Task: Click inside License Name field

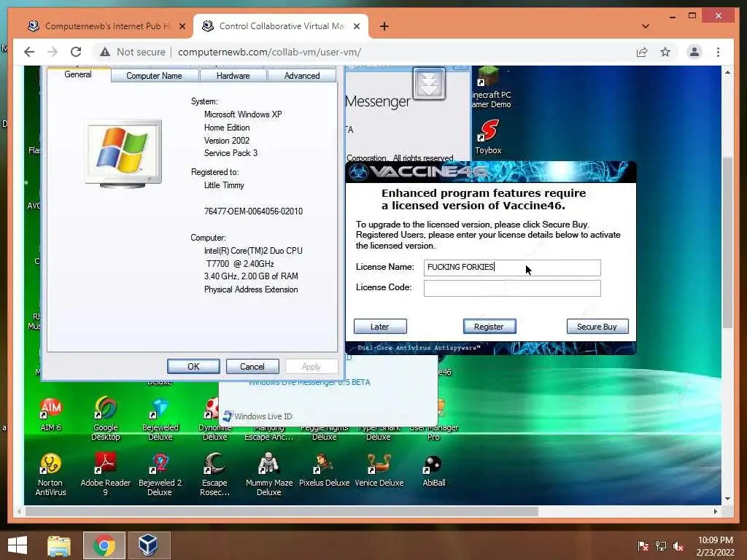Action: (512, 268)
